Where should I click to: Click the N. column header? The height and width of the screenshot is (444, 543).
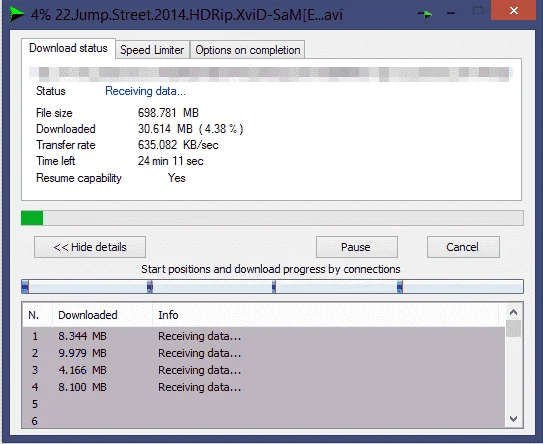(x=37, y=315)
